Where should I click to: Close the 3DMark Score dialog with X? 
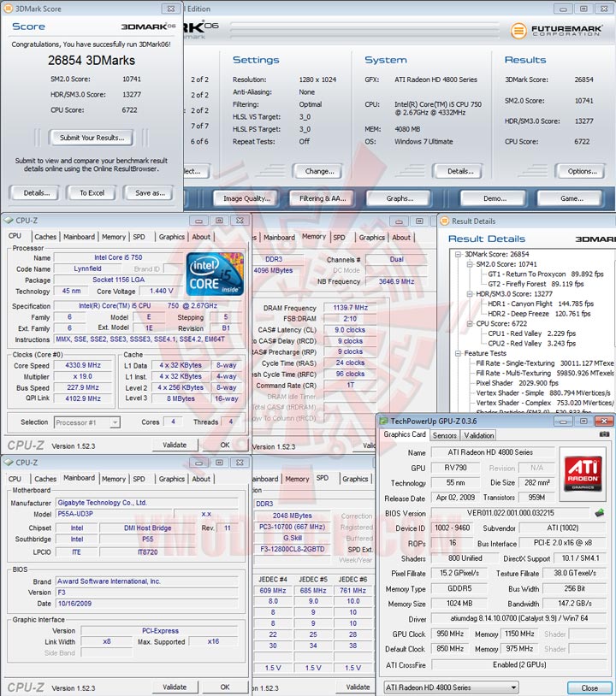click(170, 9)
